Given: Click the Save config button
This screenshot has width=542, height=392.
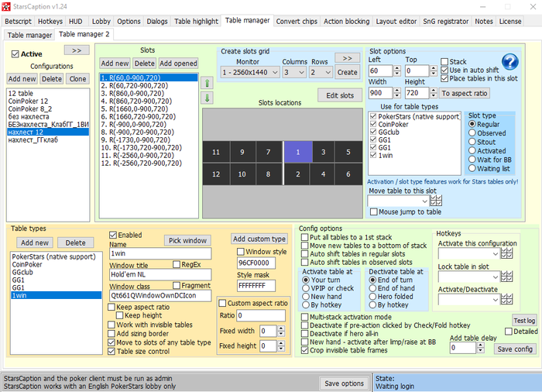Looking at the screenshot, I should tap(515, 349).
